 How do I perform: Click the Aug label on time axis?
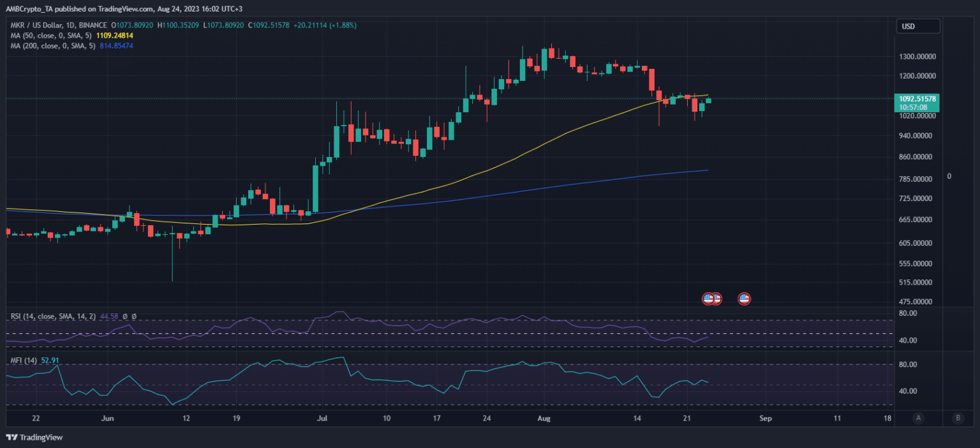[544, 419]
